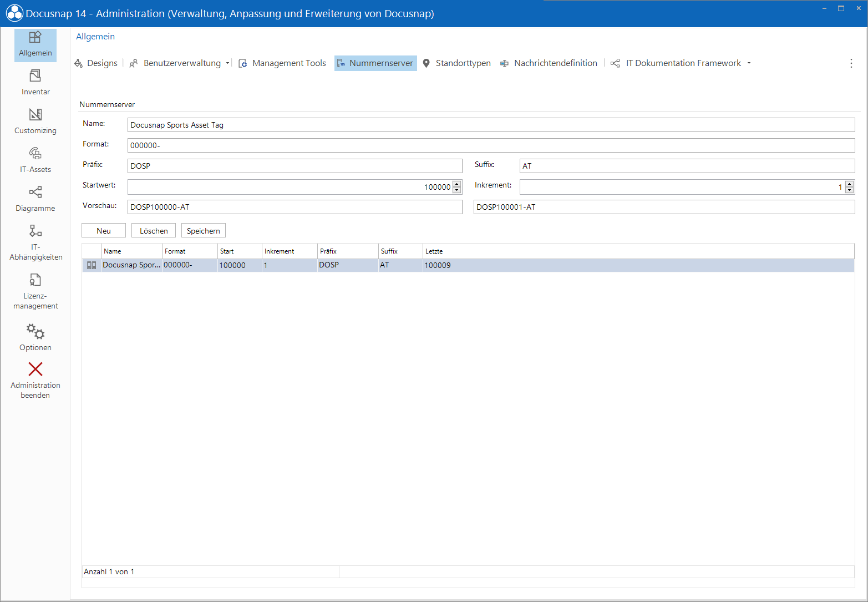The image size is (868, 602).
Task: Decrease the Inkrement with down arrow
Action: pos(849,190)
